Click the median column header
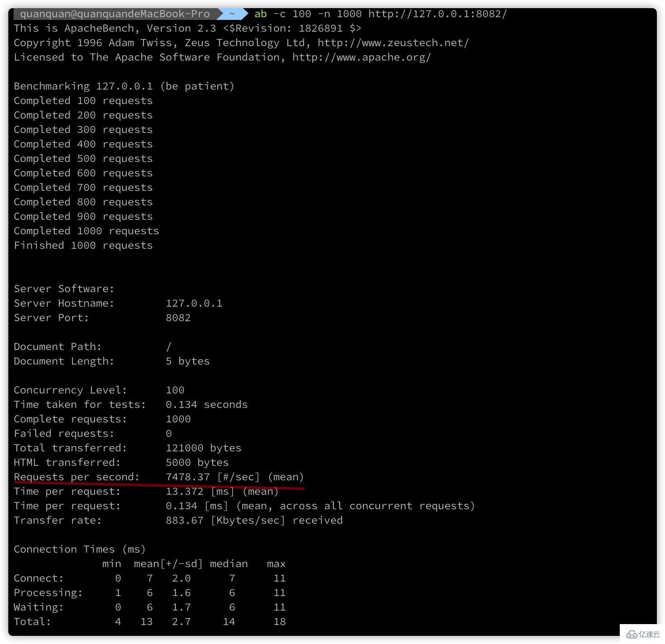The width and height of the screenshot is (665, 644). [x=229, y=563]
